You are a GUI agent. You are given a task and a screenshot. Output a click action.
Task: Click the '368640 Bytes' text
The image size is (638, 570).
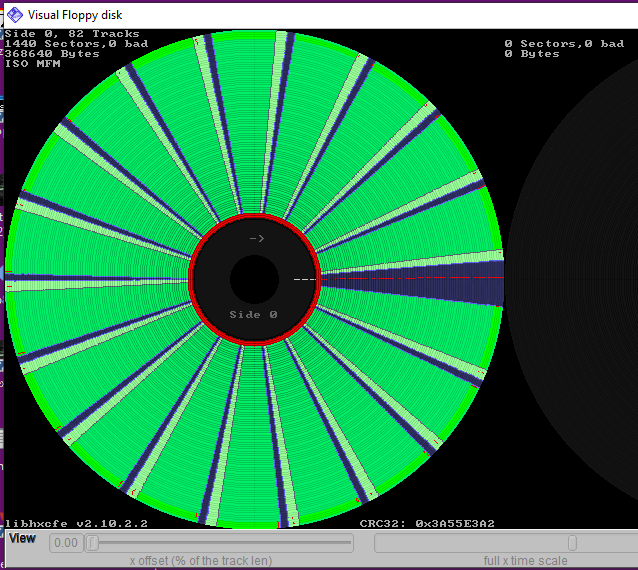(52, 54)
